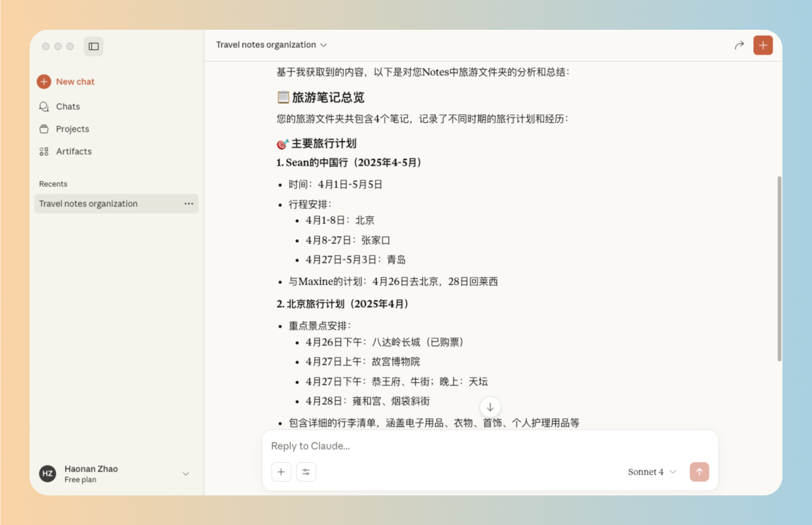Open options for Travel notes organization chat
The height and width of the screenshot is (525, 812).
click(x=189, y=203)
